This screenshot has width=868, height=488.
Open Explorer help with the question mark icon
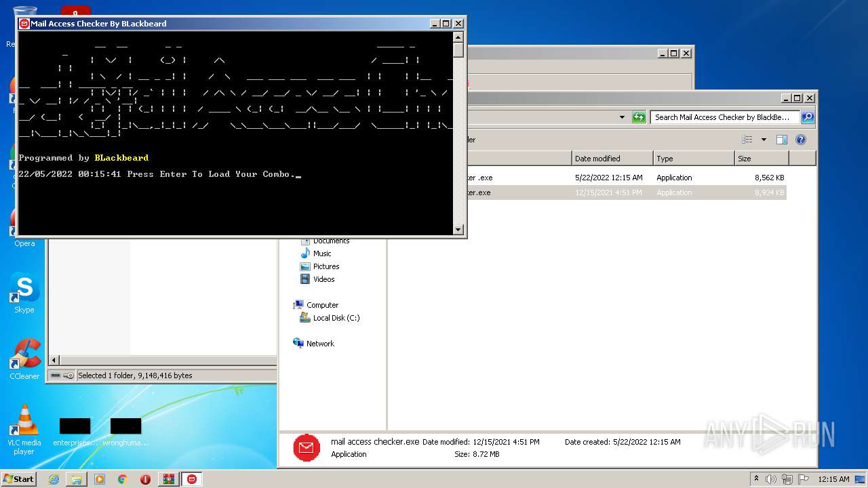(x=800, y=140)
